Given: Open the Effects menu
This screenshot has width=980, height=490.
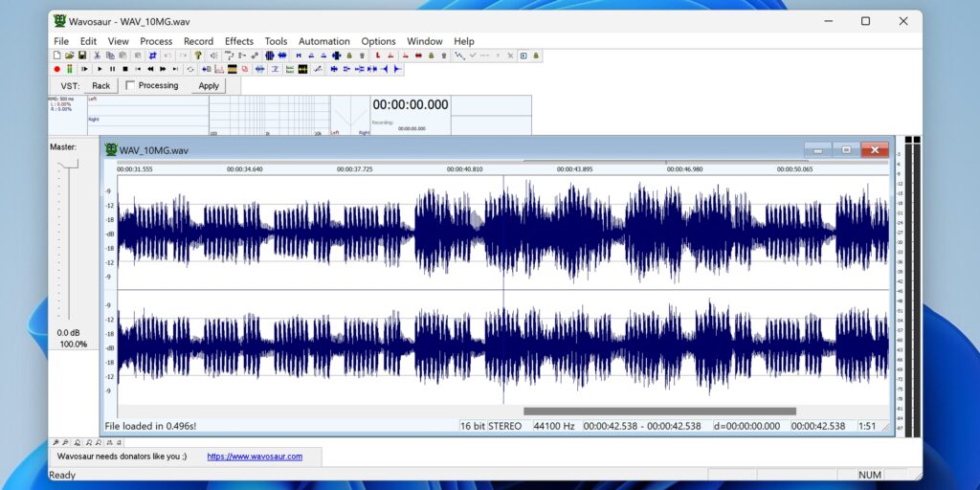Looking at the screenshot, I should coord(239,41).
